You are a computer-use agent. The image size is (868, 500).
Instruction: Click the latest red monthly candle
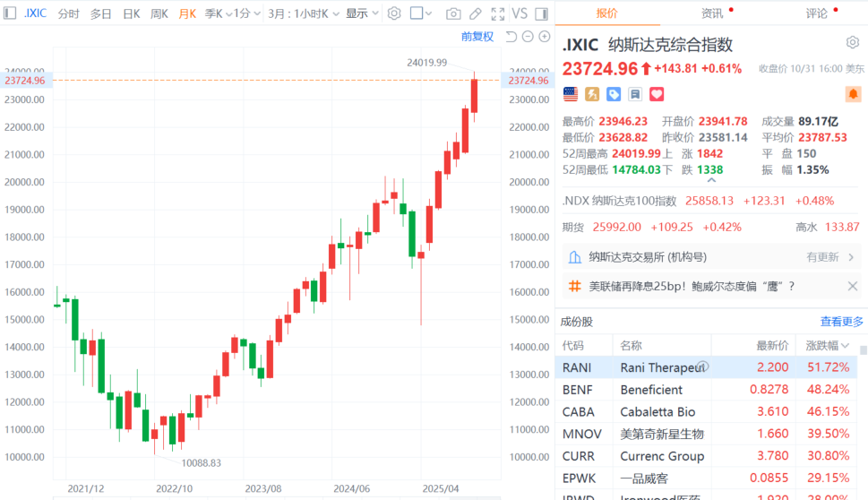[x=475, y=96]
